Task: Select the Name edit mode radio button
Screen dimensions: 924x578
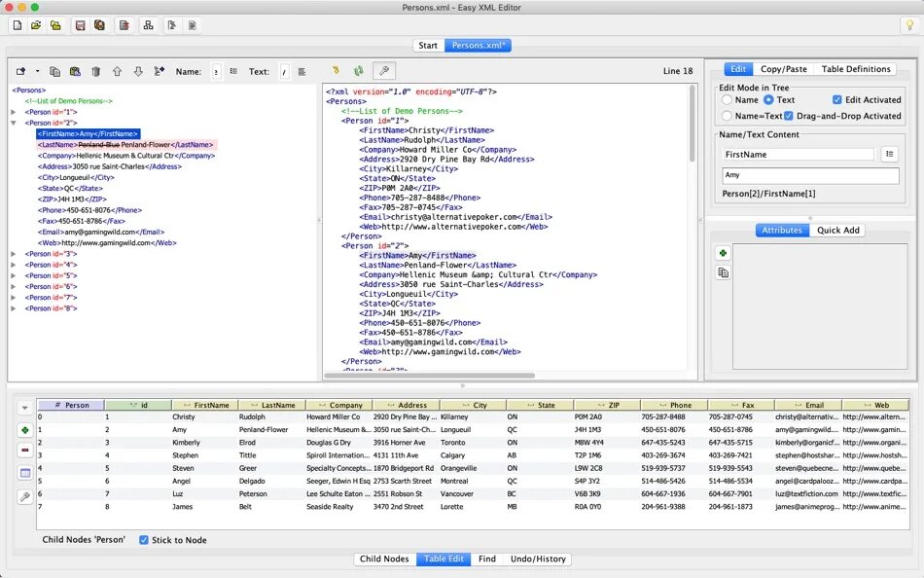Action: pyautogui.click(x=727, y=99)
